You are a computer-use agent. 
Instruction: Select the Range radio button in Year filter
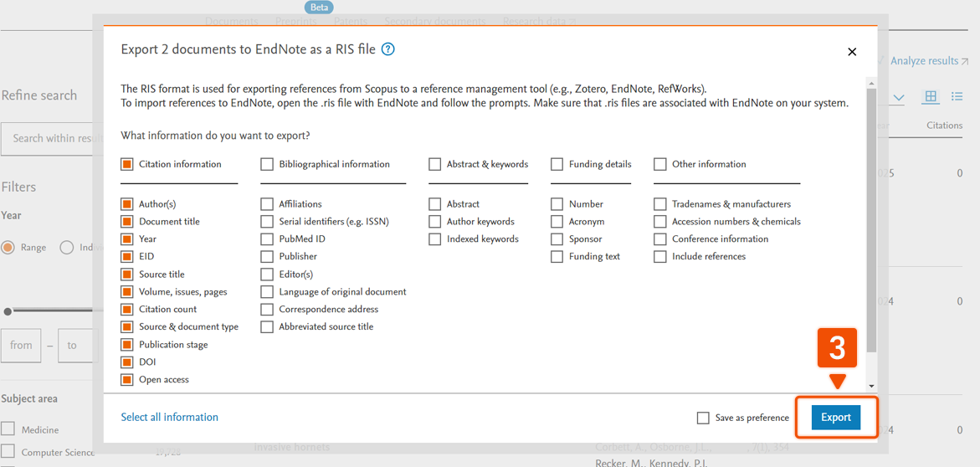pyautogui.click(x=8, y=247)
